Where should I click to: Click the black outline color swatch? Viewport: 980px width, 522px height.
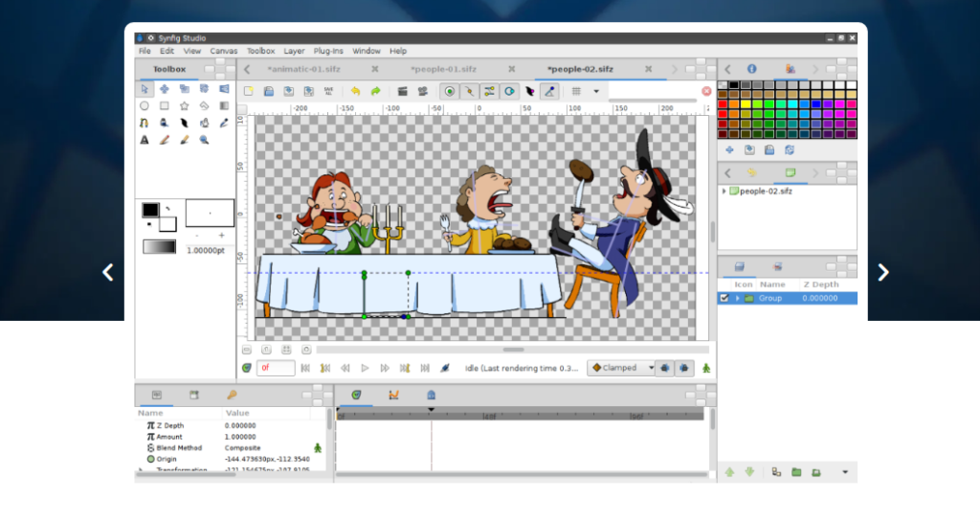pos(150,210)
